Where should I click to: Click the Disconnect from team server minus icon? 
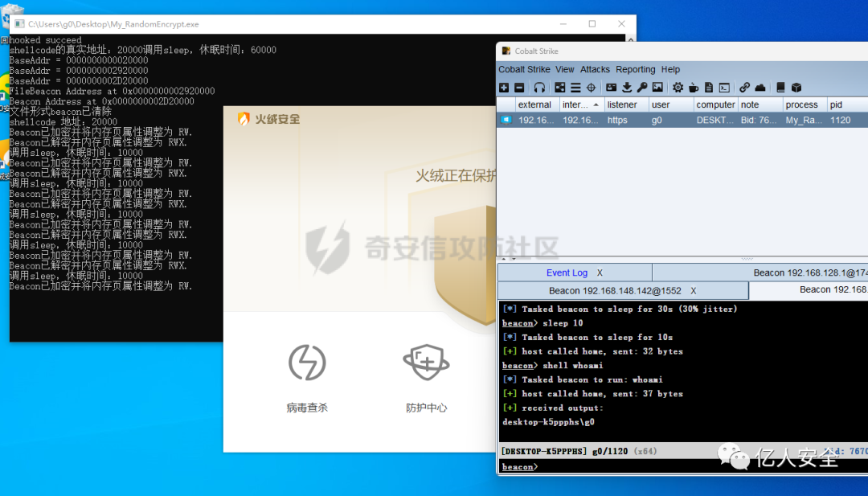point(519,88)
